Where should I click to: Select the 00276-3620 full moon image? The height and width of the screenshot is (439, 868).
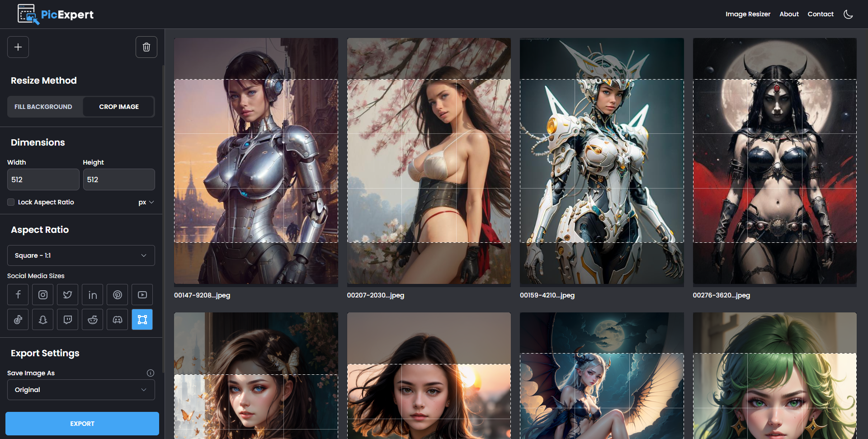[x=775, y=161]
